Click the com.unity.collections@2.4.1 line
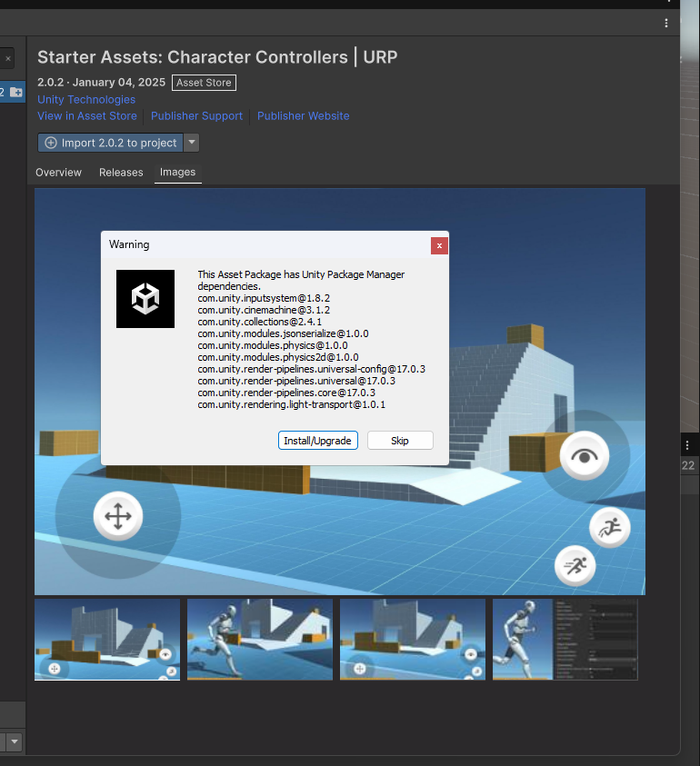 point(260,322)
